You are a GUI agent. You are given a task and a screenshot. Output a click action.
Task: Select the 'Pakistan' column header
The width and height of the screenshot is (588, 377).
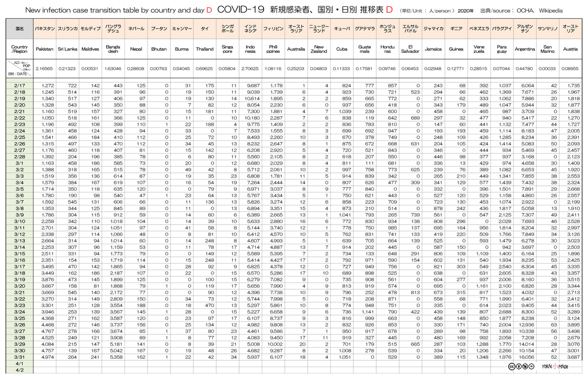[x=45, y=50]
